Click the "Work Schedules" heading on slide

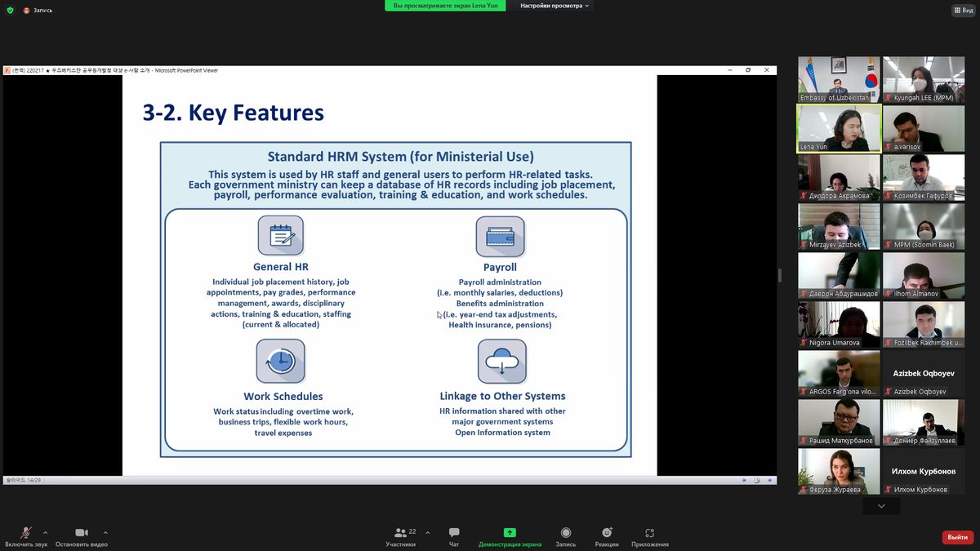pyautogui.click(x=283, y=397)
